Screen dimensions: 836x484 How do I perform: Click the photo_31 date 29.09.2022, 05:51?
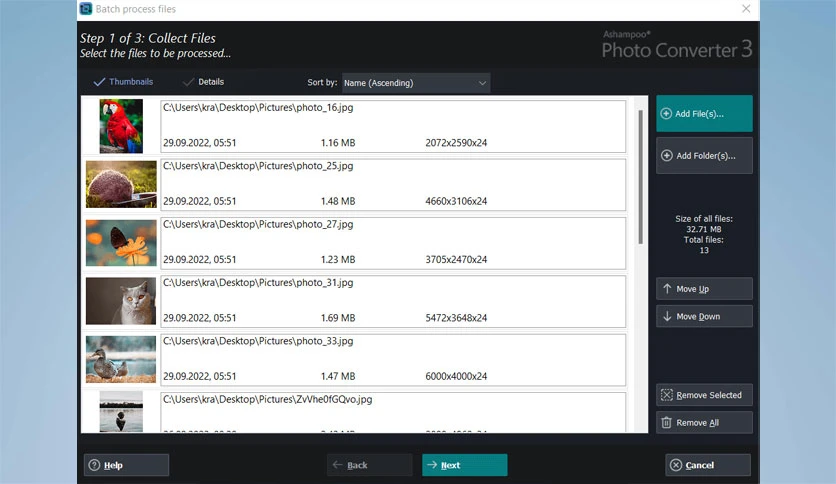tap(199, 318)
